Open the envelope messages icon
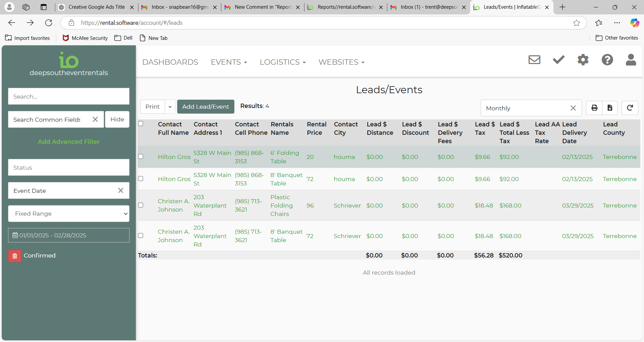 coord(534,60)
